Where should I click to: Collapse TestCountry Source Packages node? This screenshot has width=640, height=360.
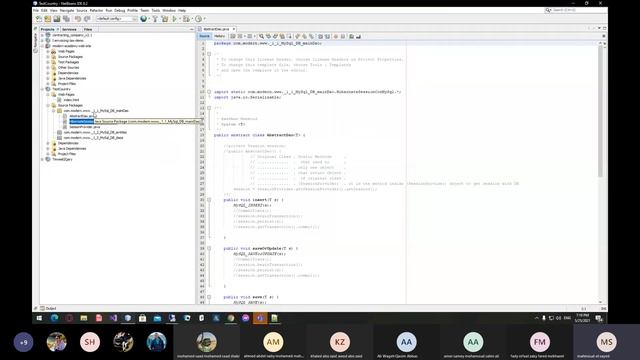48,105
